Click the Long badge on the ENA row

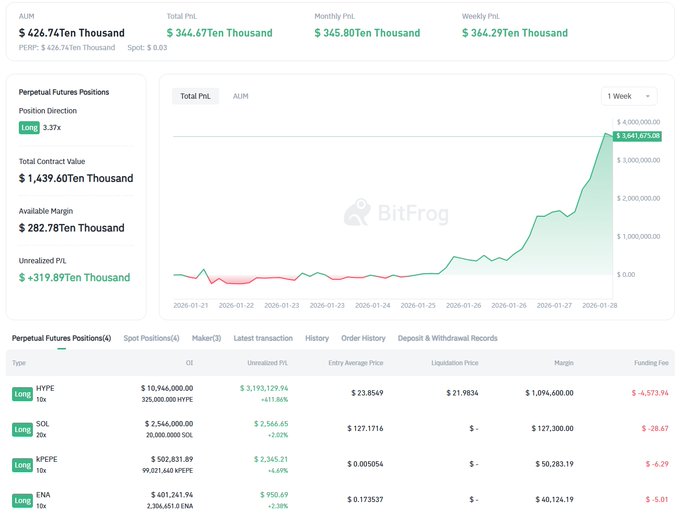(22, 499)
